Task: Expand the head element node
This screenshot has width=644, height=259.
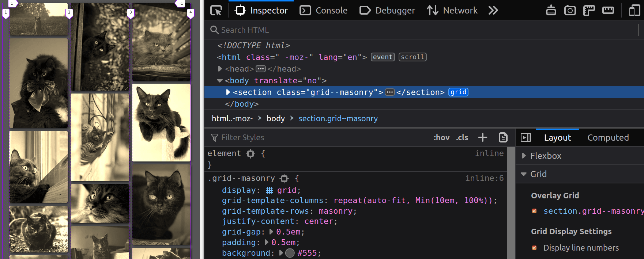Action: pos(220,69)
